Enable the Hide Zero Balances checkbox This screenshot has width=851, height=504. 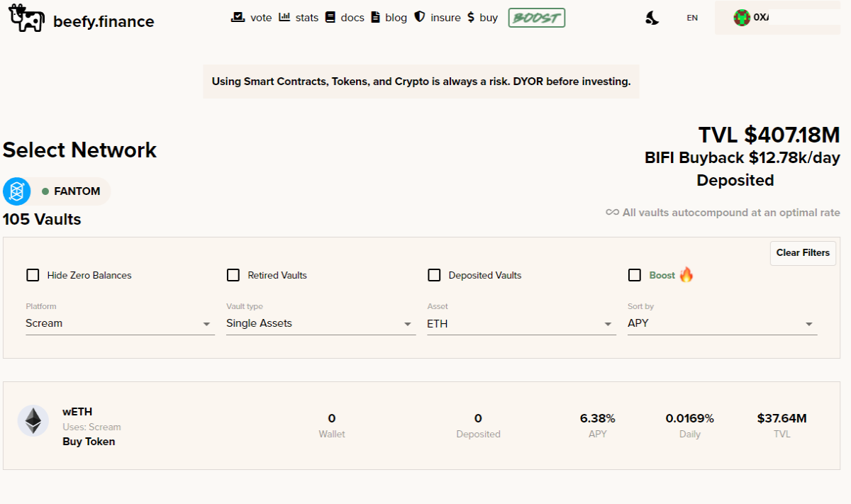pyautogui.click(x=33, y=275)
